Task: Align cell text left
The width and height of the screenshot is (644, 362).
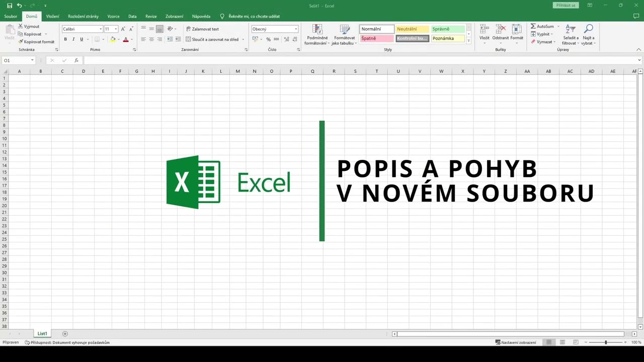Action: tap(143, 39)
